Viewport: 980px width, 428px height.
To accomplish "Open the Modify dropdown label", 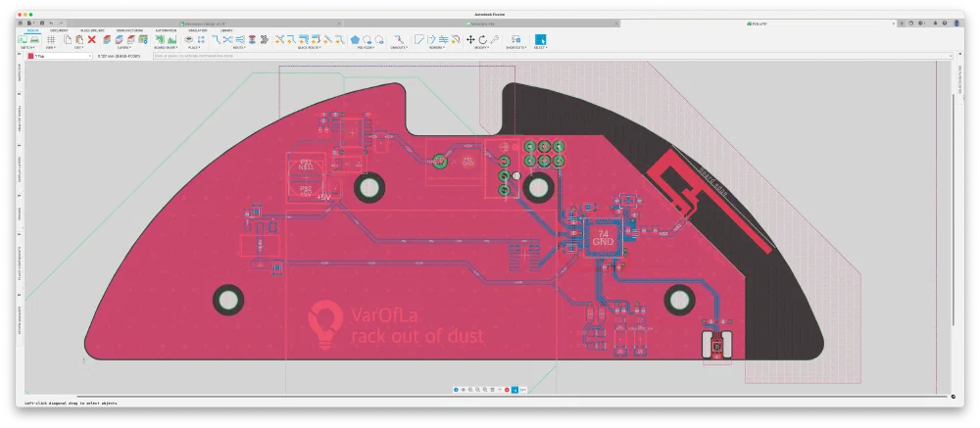I will coord(482,47).
